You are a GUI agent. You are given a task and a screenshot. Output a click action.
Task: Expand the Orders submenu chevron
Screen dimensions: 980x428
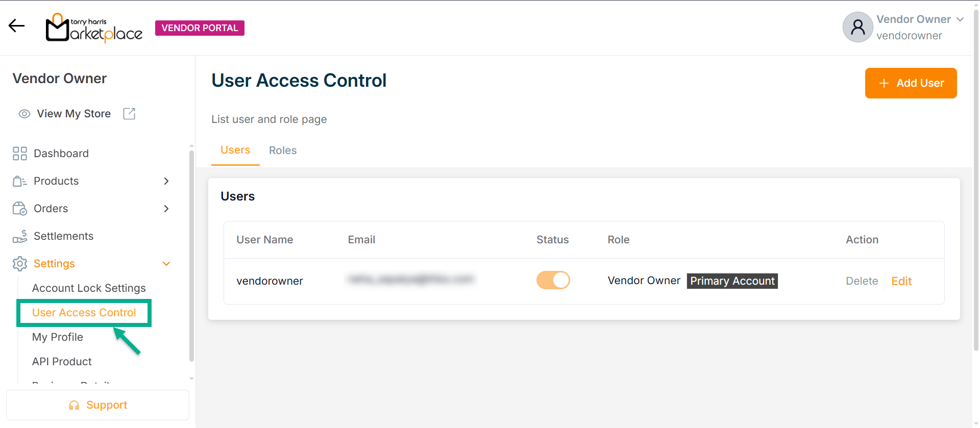click(166, 209)
